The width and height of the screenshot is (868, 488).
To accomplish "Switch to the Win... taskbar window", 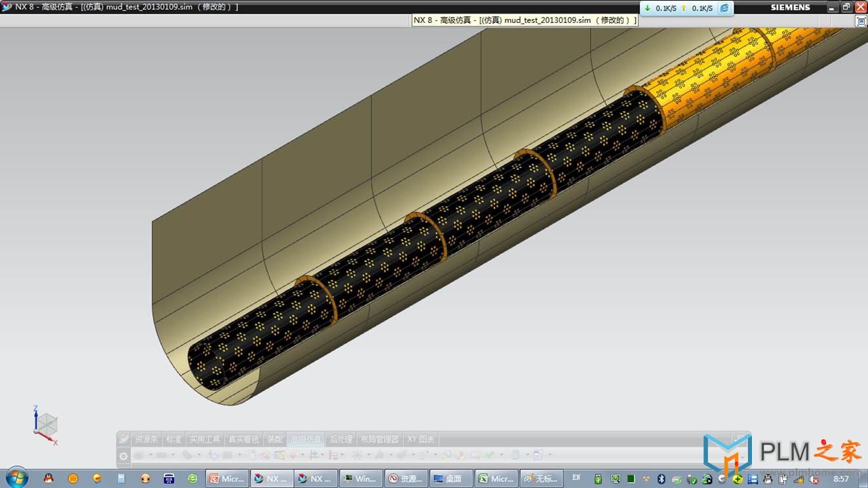I will pyautogui.click(x=360, y=479).
